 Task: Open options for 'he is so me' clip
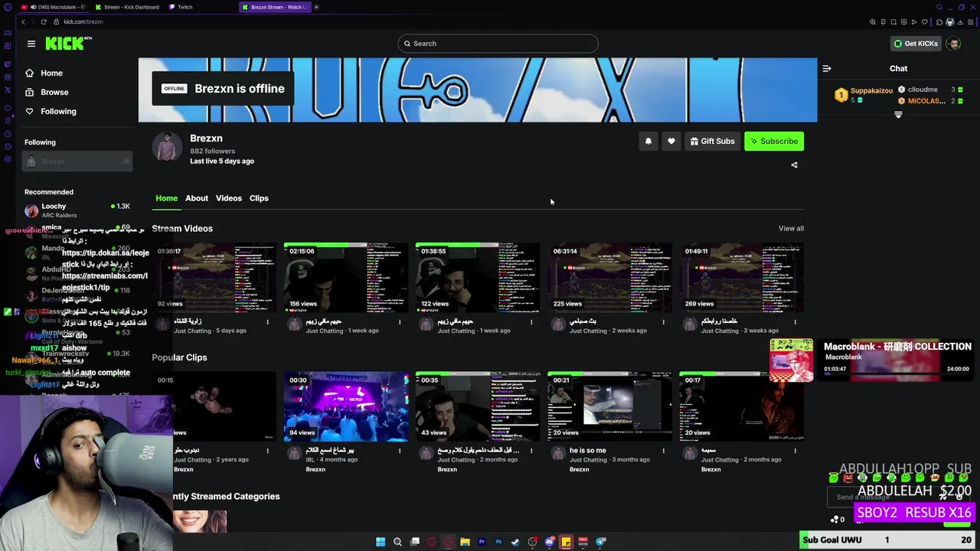(x=663, y=451)
